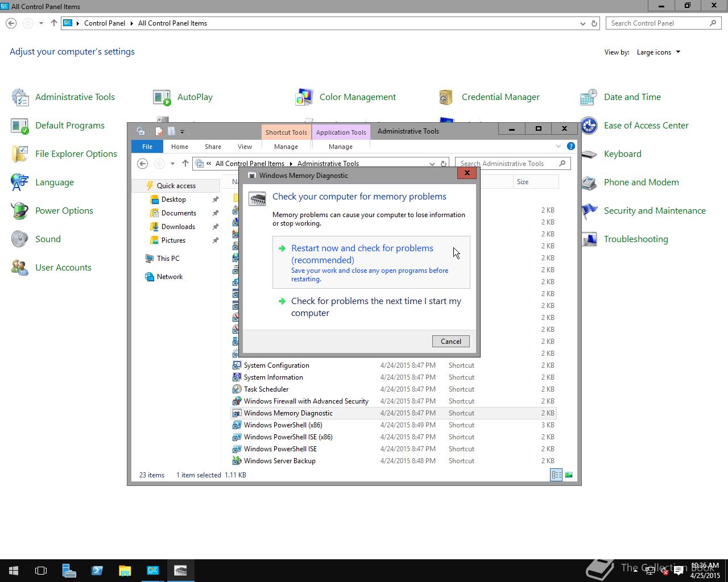Select Quick access in navigation pane

(x=176, y=186)
